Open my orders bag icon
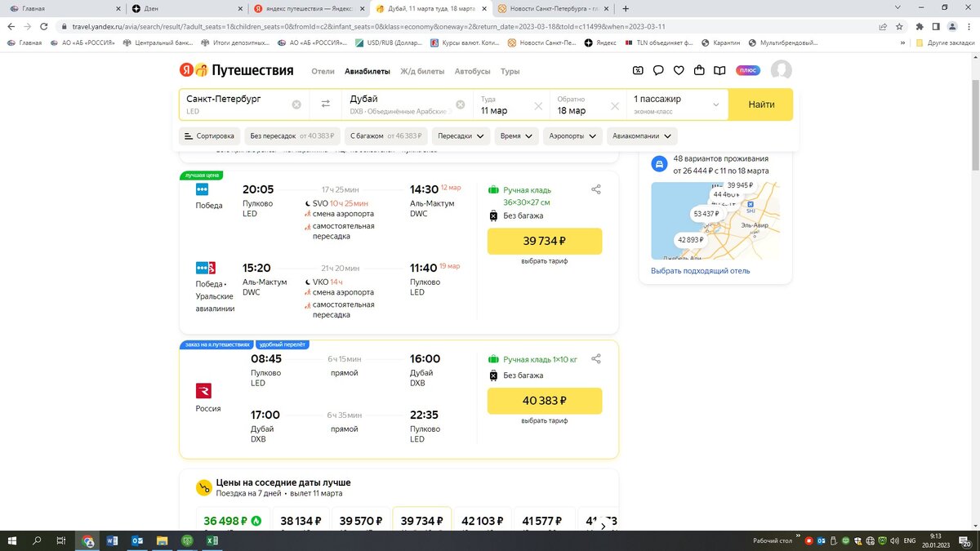This screenshot has height=551, width=980. tap(699, 70)
